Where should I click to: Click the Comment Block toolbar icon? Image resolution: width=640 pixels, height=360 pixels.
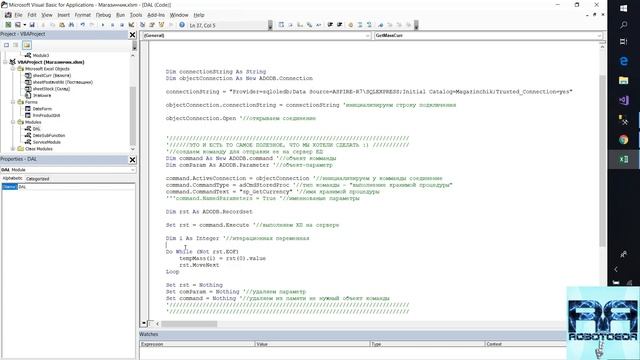tap(360, 25)
